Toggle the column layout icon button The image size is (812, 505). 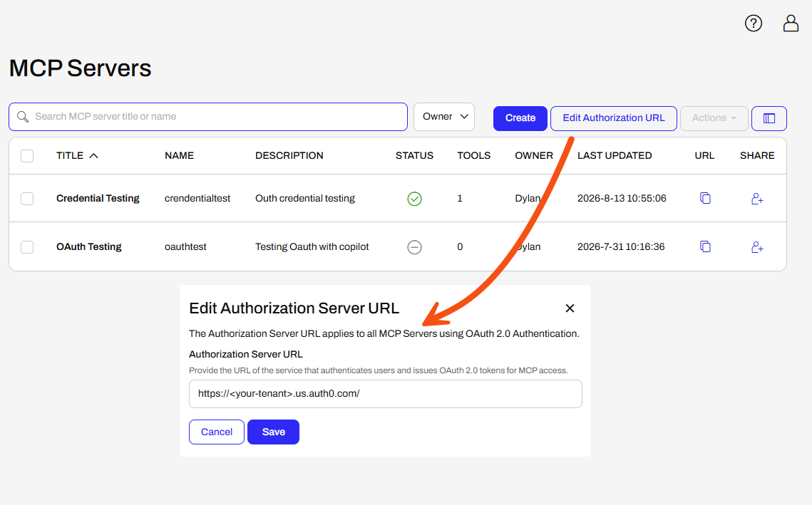pos(769,118)
